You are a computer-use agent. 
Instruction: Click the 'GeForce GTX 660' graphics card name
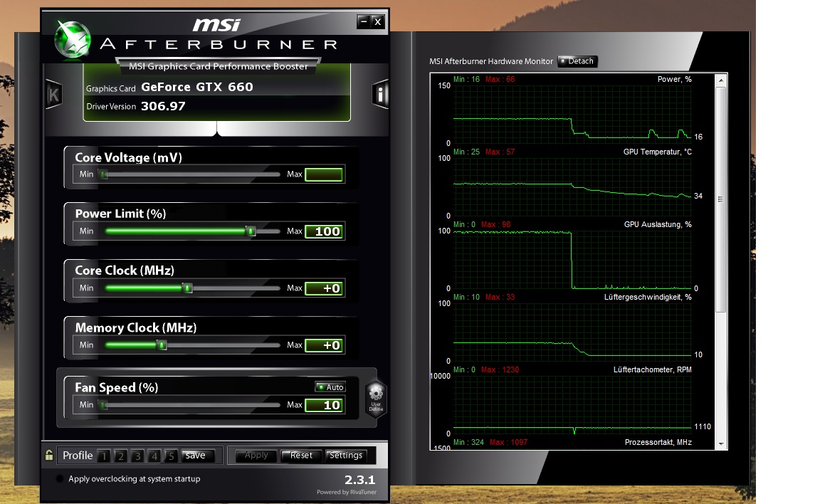point(197,87)
